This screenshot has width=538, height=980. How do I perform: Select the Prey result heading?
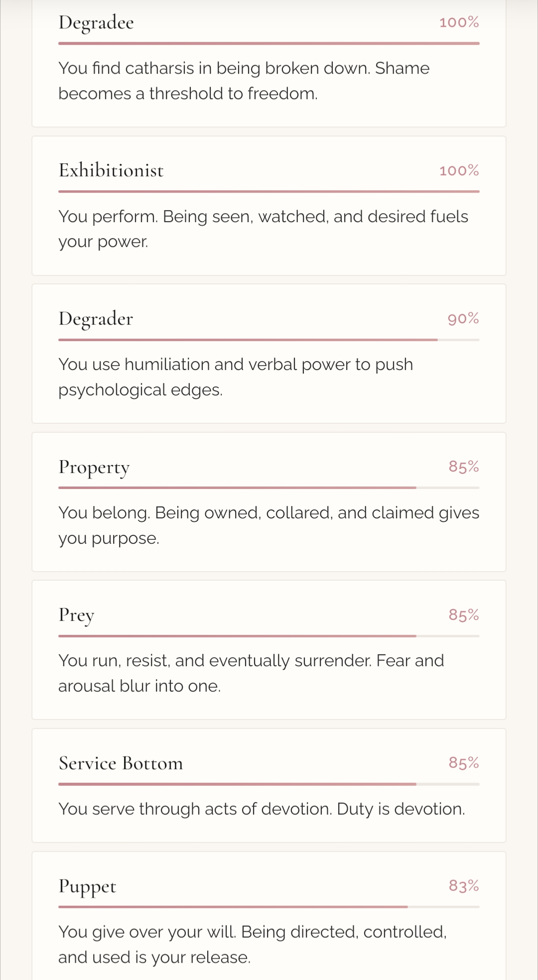click(x=76, y=615)
